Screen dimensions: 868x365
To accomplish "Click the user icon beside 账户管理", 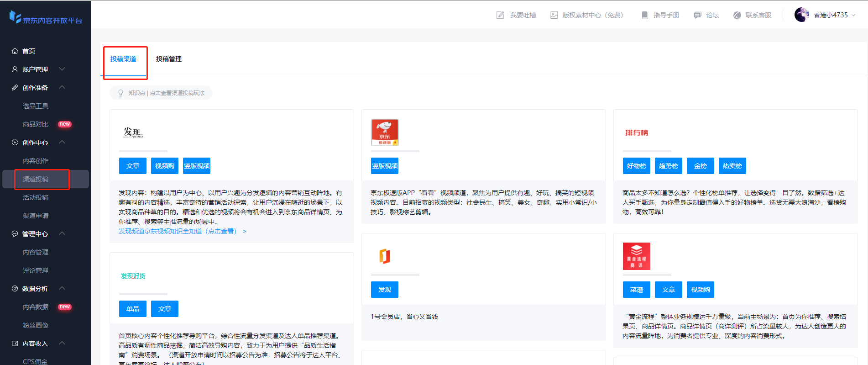I will pos(15,69).
